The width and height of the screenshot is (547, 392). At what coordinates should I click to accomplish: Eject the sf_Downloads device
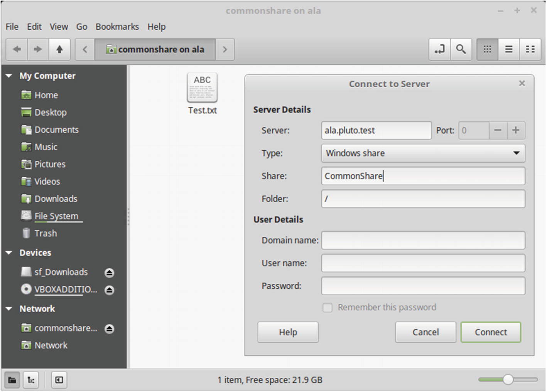click(109, 273)
